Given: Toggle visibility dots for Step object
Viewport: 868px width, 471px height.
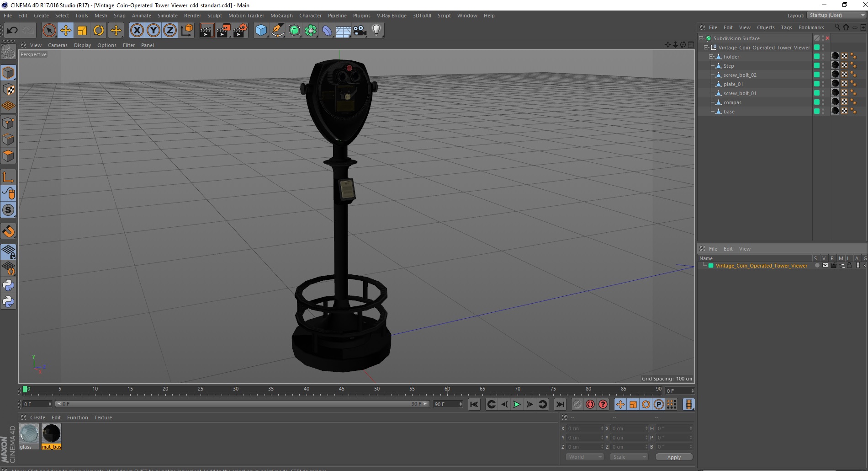Looking at the screenshot, I should [823, 65].
